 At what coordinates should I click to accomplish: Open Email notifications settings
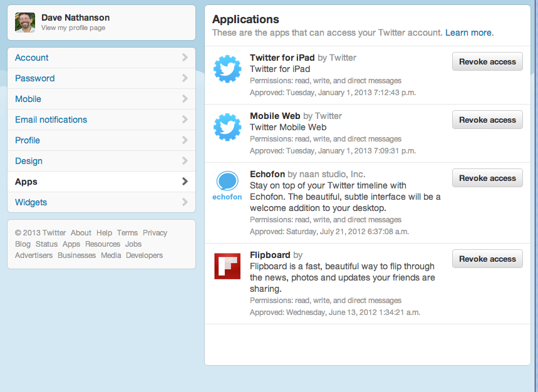pyautogui.click(x=101, y=120)
